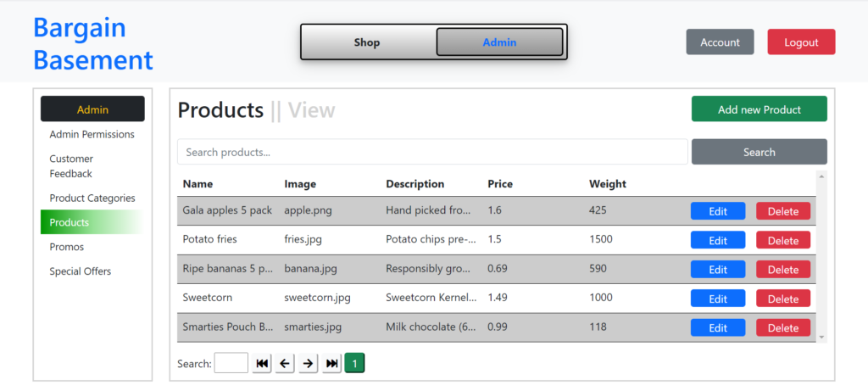868x391 pixels.
Task: Go to previous page arrow
Action: point(285,364)
